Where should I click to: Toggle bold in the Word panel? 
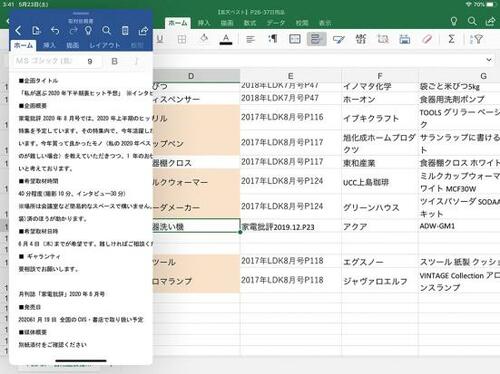[114, 61]
